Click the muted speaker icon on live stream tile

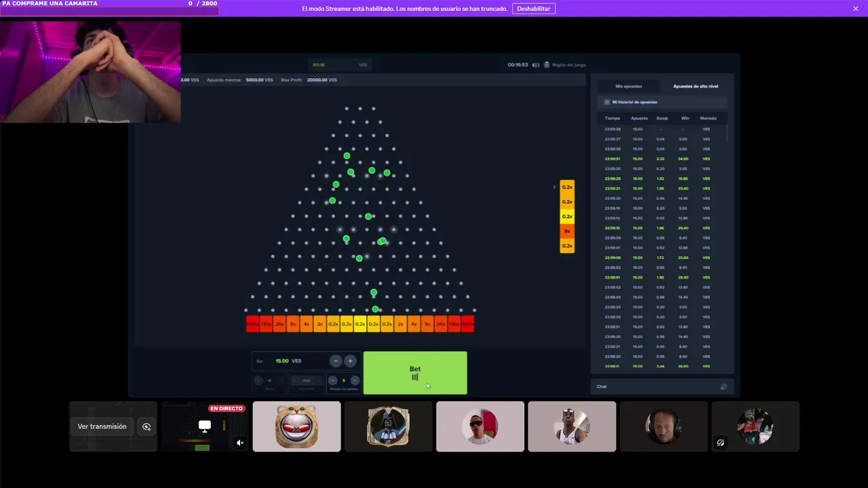pos(240,443)
